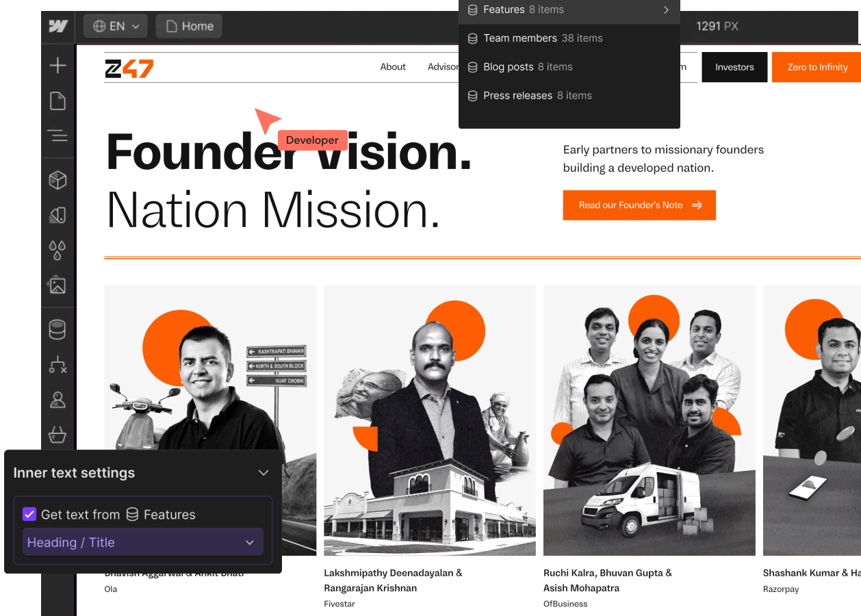Open the Logic flow icon
This screenshot has width=861, height=616.
pyautogui.click(x=58, y=364)
